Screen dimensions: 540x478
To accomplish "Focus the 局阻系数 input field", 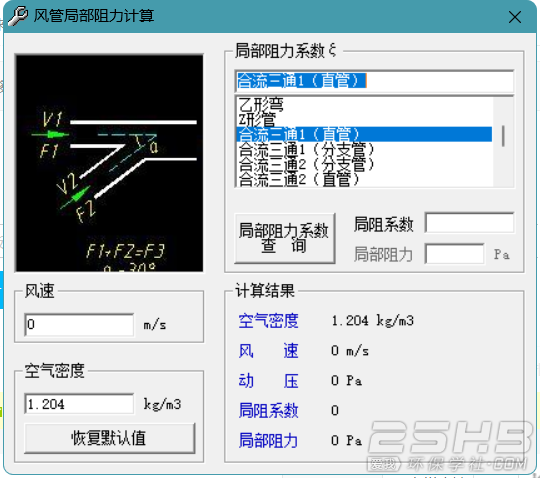I will pos(469,223).
